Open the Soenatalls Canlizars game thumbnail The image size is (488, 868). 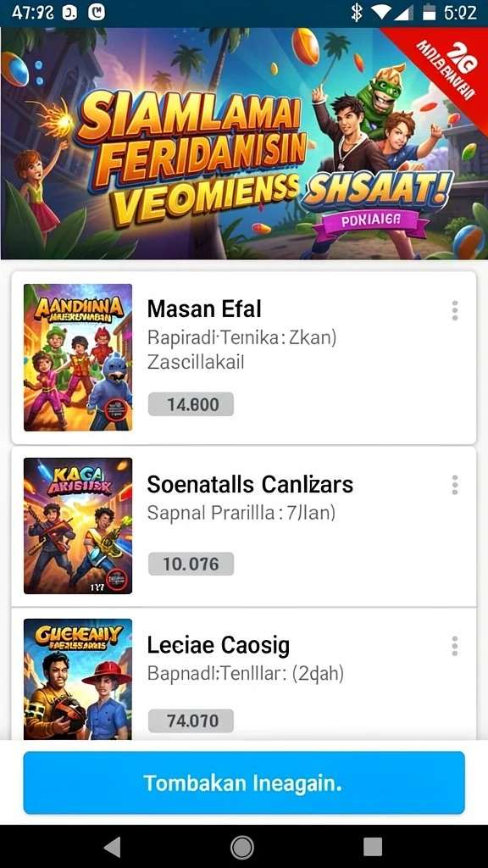coord(78,526)
